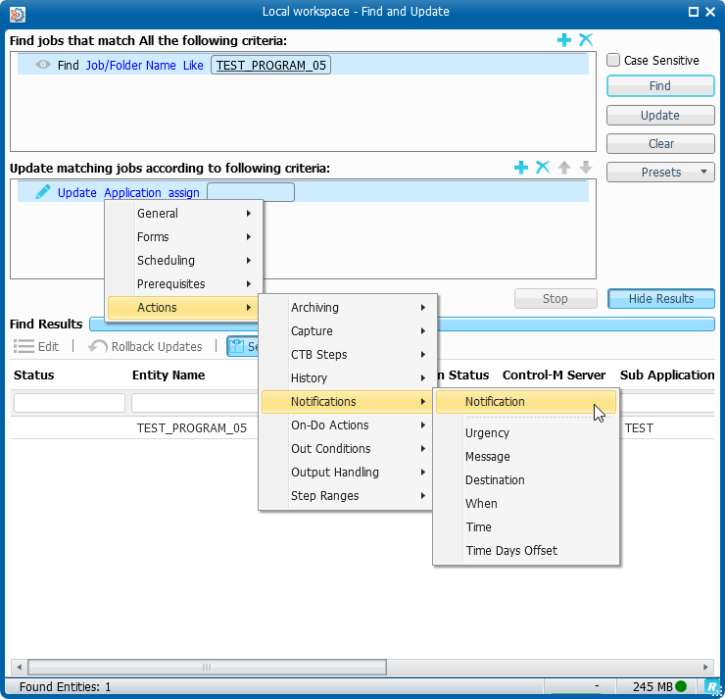Viewport: 725px width, 699px height.
Task: Click the green memory status indicator
Action: point(681,687)
